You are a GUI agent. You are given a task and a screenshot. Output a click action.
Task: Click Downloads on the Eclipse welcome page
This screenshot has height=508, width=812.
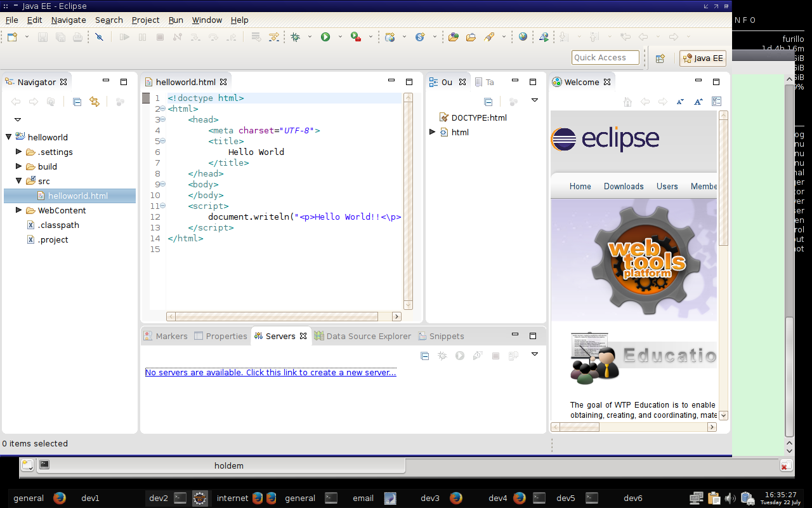coord(624,186)
